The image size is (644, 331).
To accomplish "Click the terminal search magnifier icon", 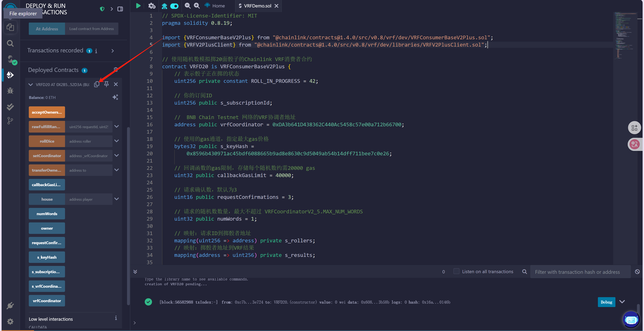I will click(x=524, y=271).
